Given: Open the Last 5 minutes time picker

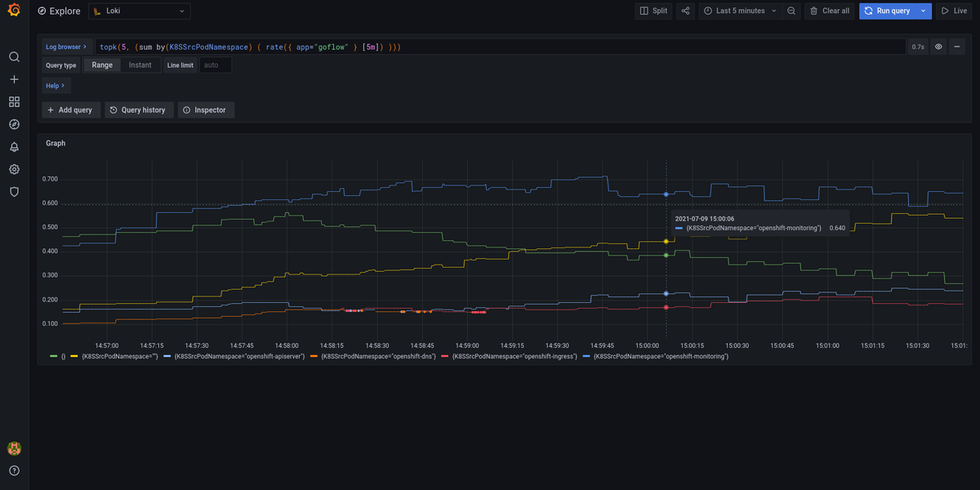Looking at the screenshot, I should click(739, 11).
